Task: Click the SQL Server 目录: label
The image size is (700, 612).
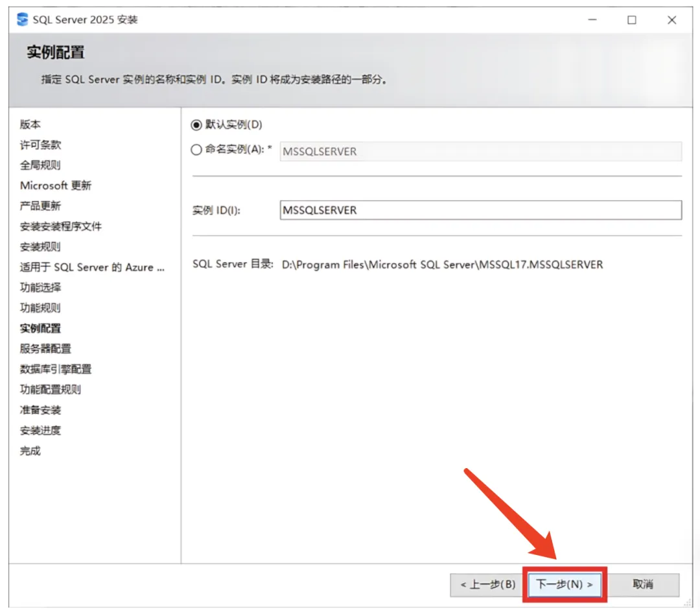Action: point(233,265)
